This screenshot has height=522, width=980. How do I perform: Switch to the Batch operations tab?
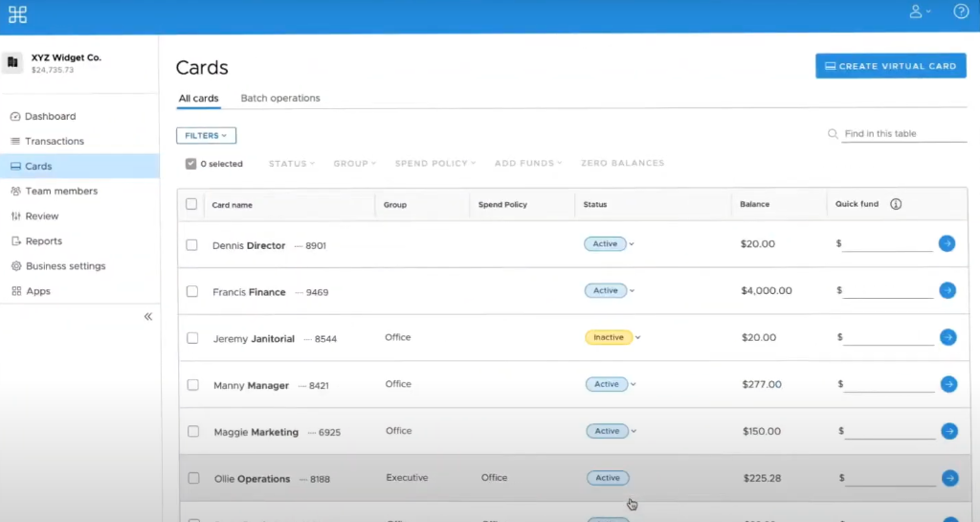tap(280, 98)
